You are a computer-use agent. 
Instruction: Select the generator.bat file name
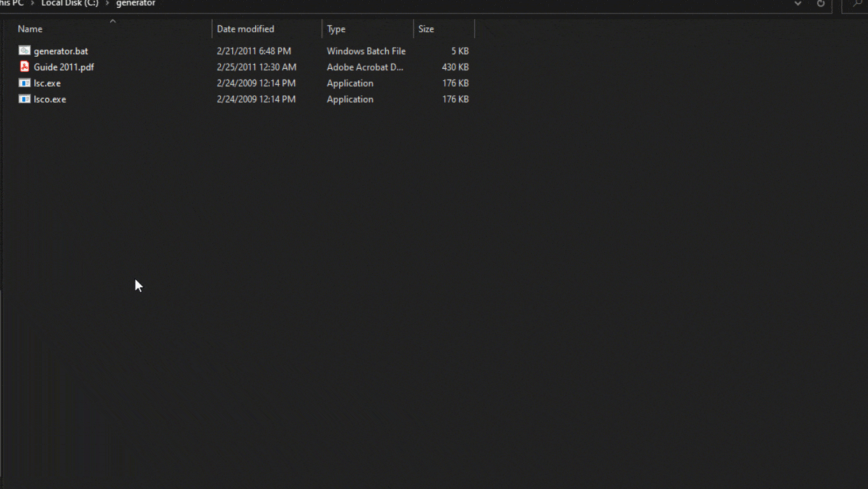(x=61, y=51)
